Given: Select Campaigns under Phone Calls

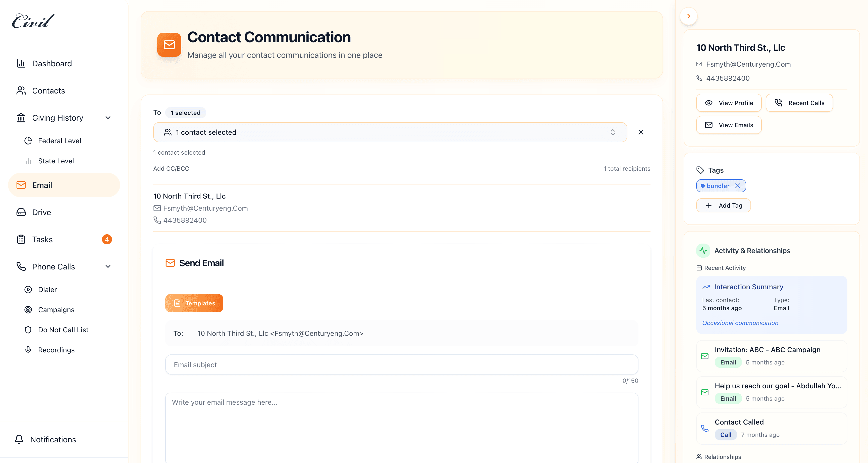Looking at the screenshot, I should [56, 310].
